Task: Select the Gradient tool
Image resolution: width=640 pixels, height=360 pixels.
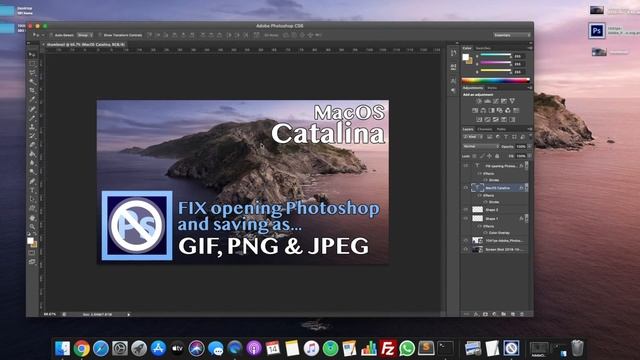Action: coord(32,154)
